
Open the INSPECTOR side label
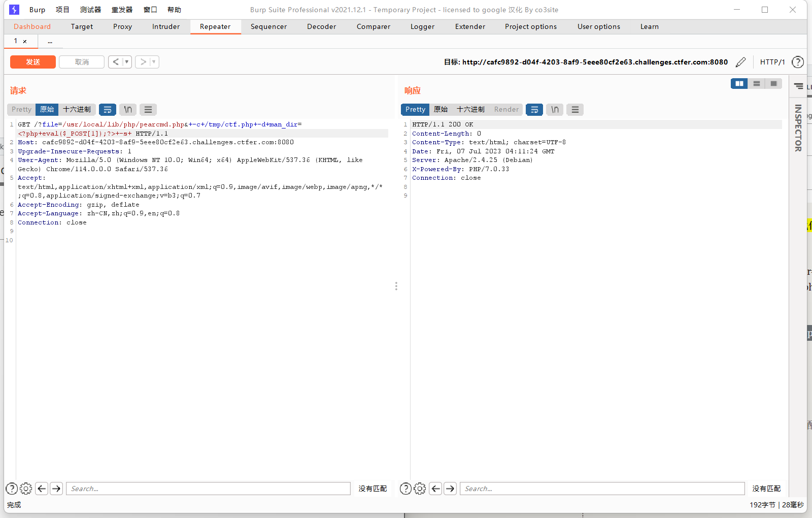(798, 128)
